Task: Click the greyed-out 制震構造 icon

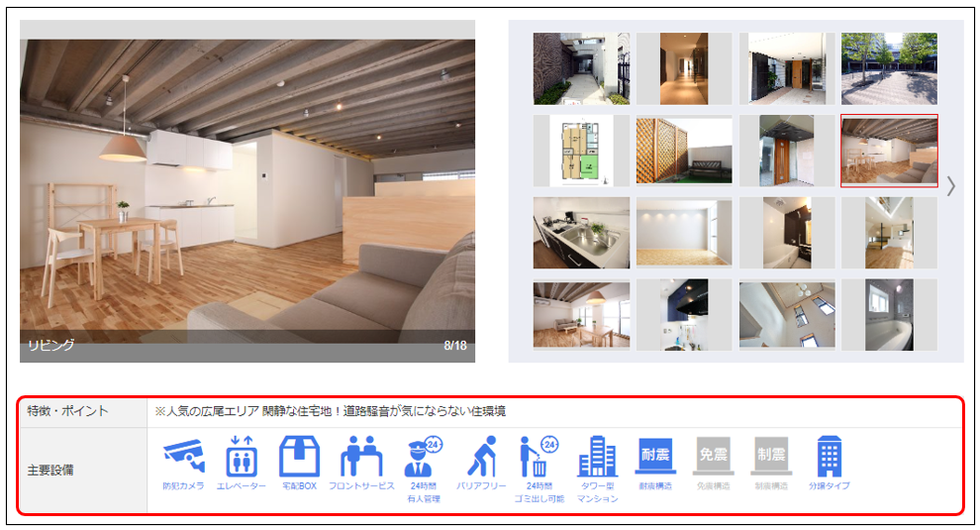Action: pyautogui.click(x=771, y=457)
